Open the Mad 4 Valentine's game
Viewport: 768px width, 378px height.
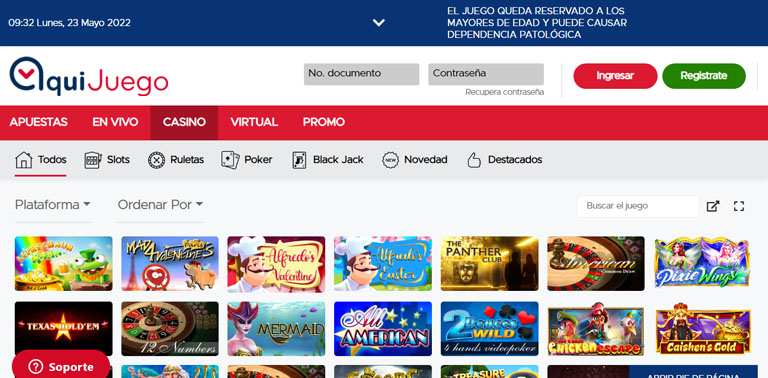click(170, 264)
